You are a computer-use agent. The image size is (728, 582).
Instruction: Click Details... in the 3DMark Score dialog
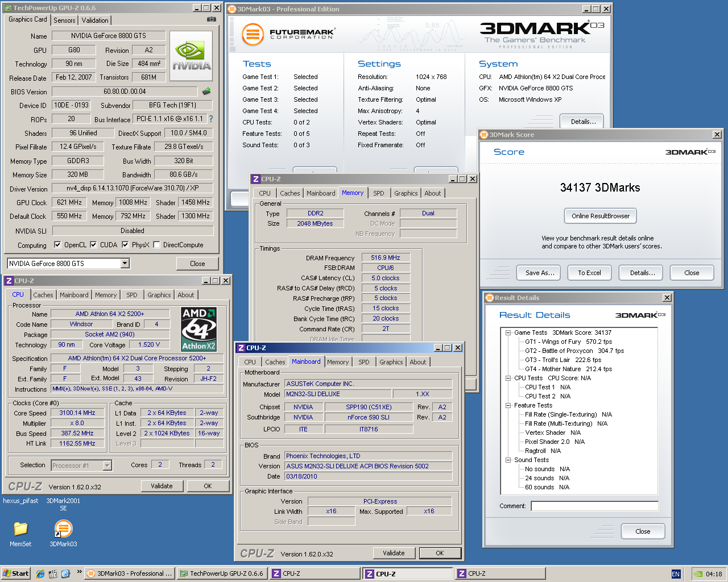[642, 273]
